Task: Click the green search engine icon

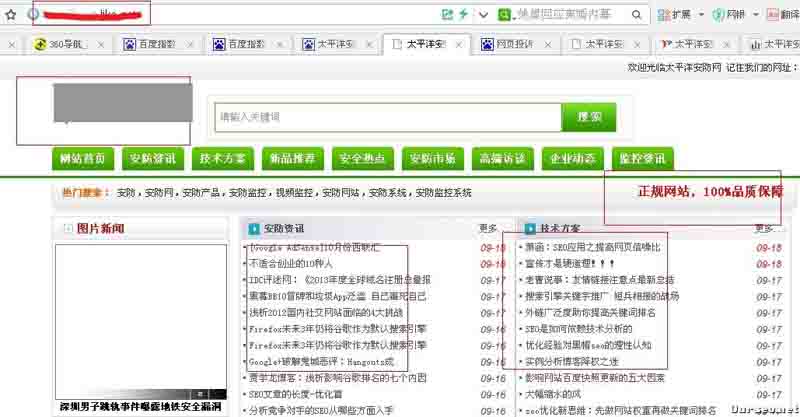Action: (x=507, y=14)
